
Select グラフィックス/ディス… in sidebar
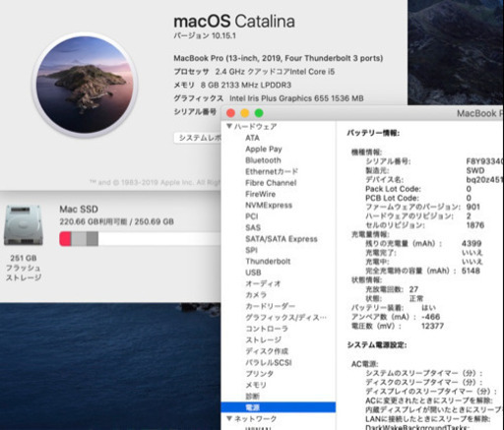pos(285,318)
